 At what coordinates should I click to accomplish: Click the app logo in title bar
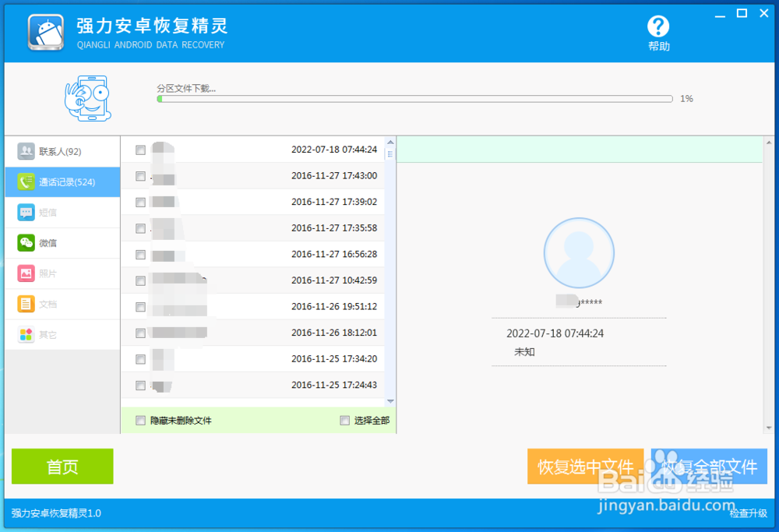[45, 32]
